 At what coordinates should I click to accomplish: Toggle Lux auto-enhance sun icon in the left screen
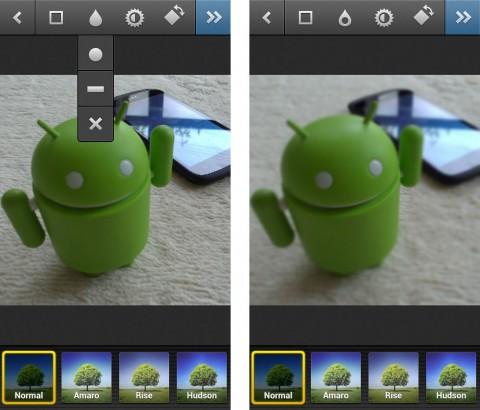pos(134,18)
